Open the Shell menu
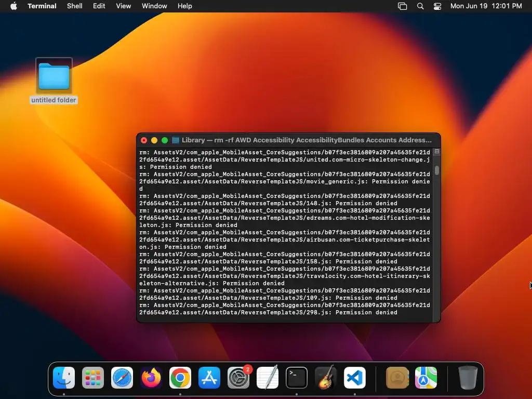 coord(75,6)
